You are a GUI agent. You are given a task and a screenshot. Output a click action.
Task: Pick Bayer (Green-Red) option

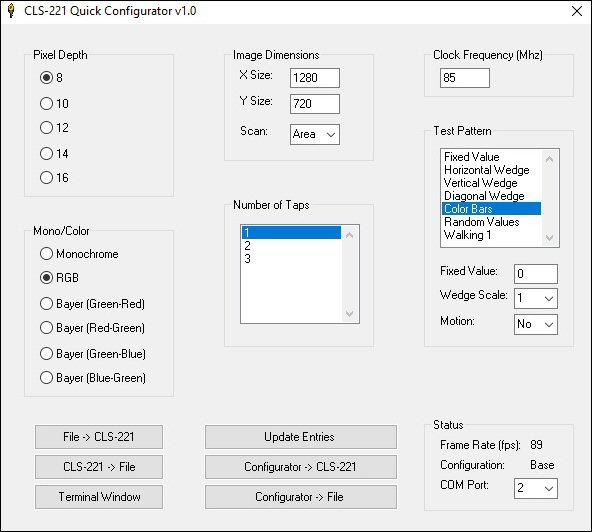click(46, 304)
